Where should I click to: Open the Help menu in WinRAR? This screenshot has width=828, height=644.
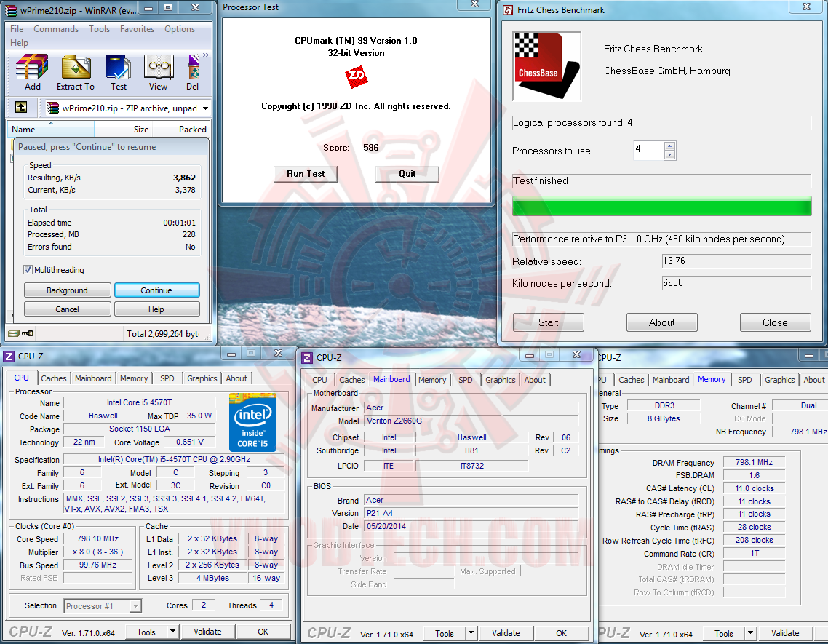[19, 43]
